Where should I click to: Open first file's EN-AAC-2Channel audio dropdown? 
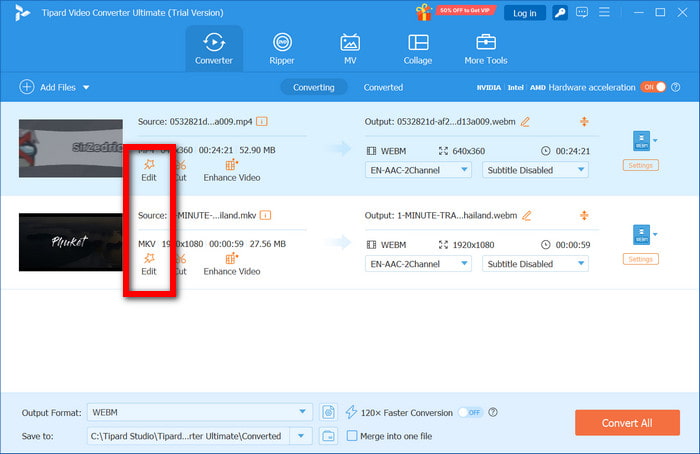point(417,170)
